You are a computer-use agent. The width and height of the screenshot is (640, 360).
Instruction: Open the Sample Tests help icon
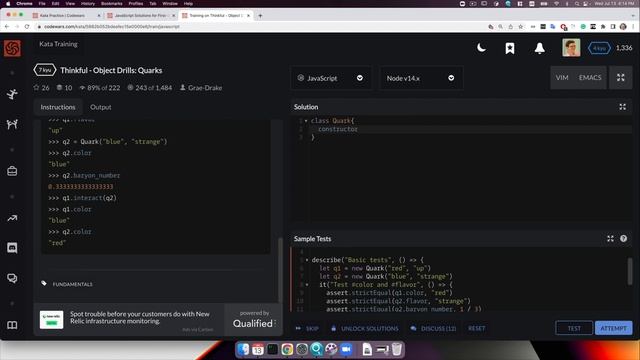(623, 239)
